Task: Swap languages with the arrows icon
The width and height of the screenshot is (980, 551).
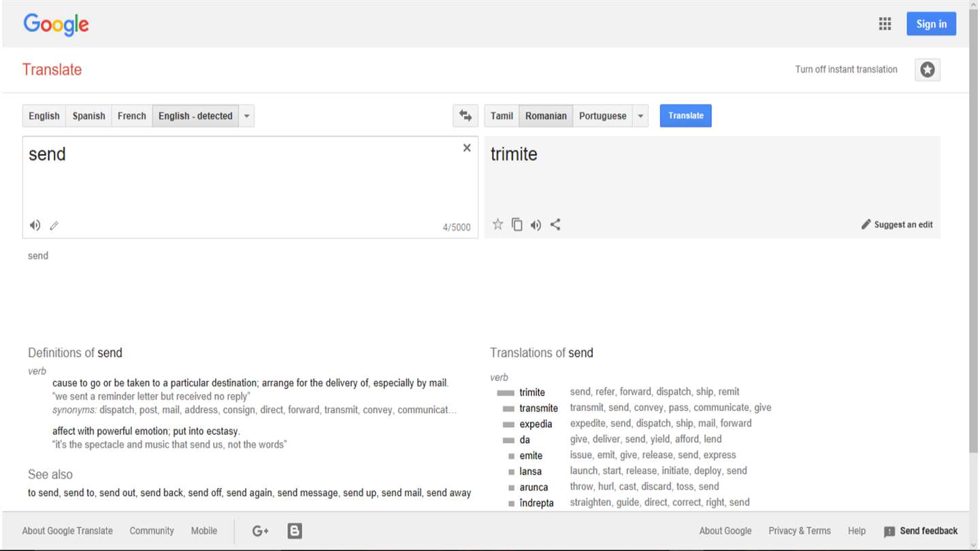Action: tap(465, 116)
